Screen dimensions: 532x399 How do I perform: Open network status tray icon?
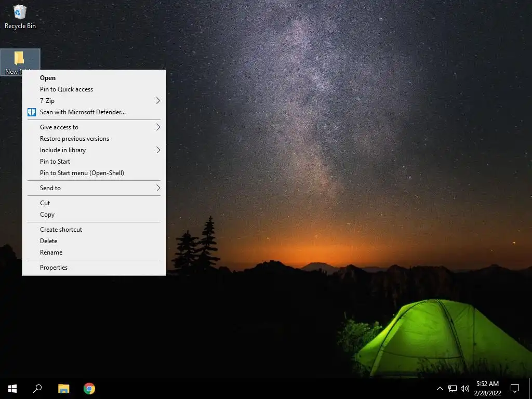(x=453, y=389)
